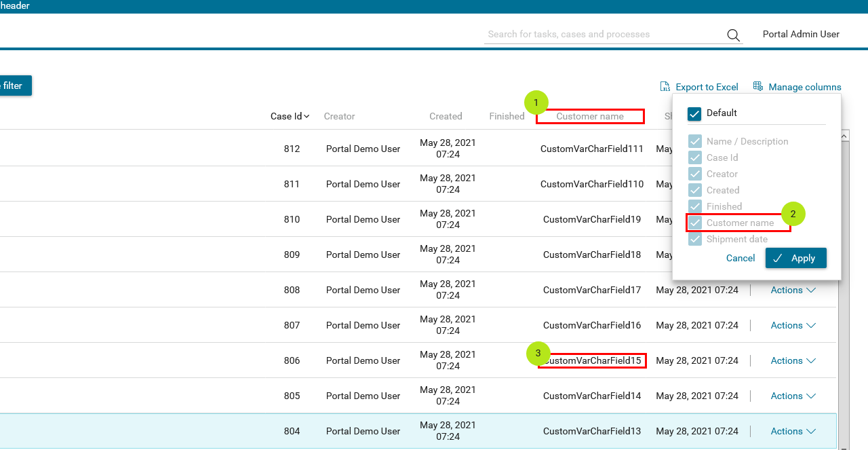
Task: Select case Id 812 cell
Action: [x=292, y=149]
